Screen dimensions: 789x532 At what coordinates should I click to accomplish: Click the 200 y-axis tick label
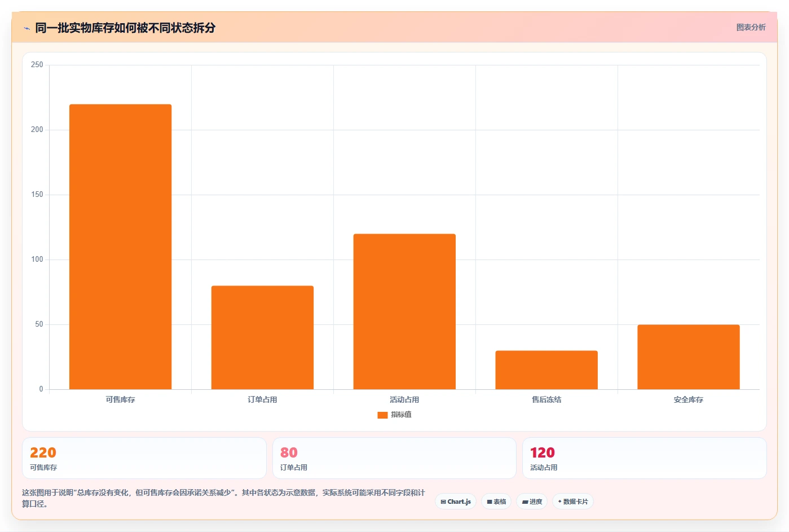(37, 130)
